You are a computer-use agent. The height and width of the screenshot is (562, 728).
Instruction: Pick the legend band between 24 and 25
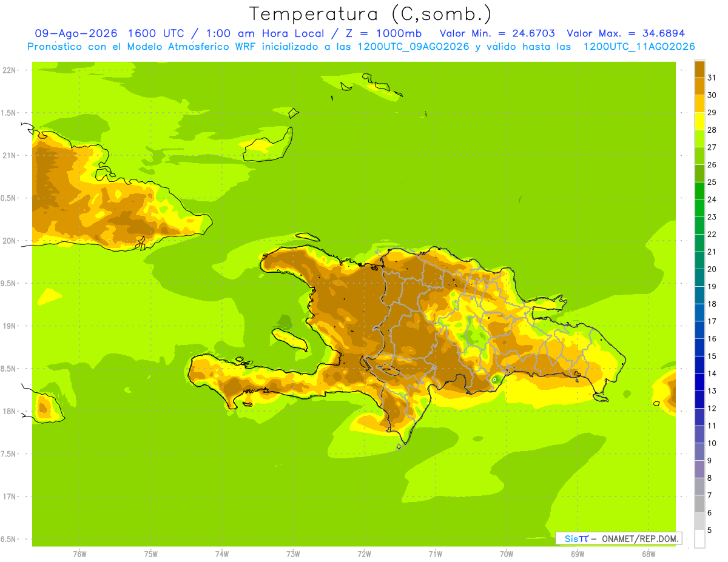click(x=699, y=191)
